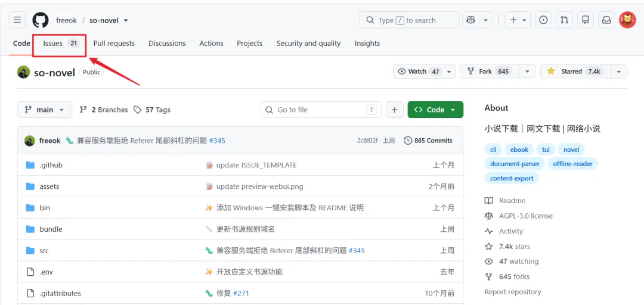Screen dimensions: 644x305
Task: Click the offline-reader topic tag
Action: [573, 164]
